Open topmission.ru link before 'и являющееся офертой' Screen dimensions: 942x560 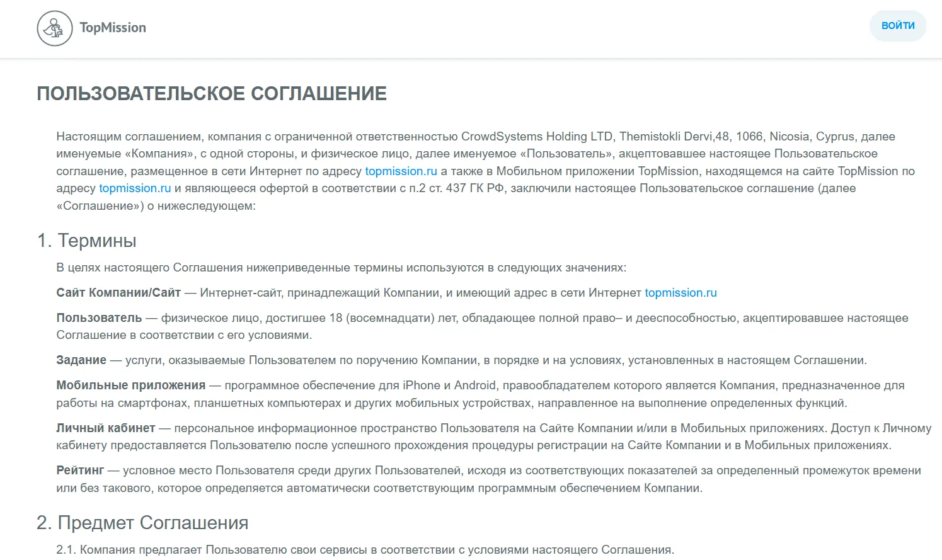coord(135,188)
